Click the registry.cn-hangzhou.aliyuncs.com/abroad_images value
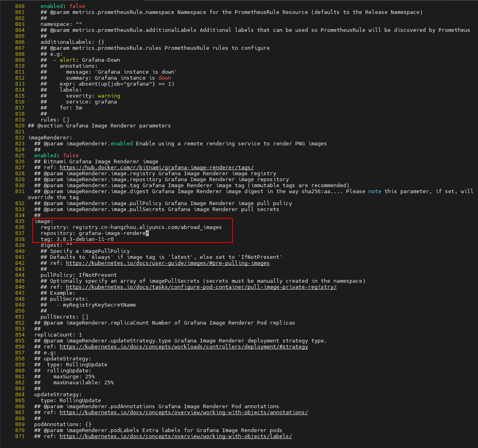The width and height of the screenshot is (478, 448). pyautogui.click(x=147, y=227)
